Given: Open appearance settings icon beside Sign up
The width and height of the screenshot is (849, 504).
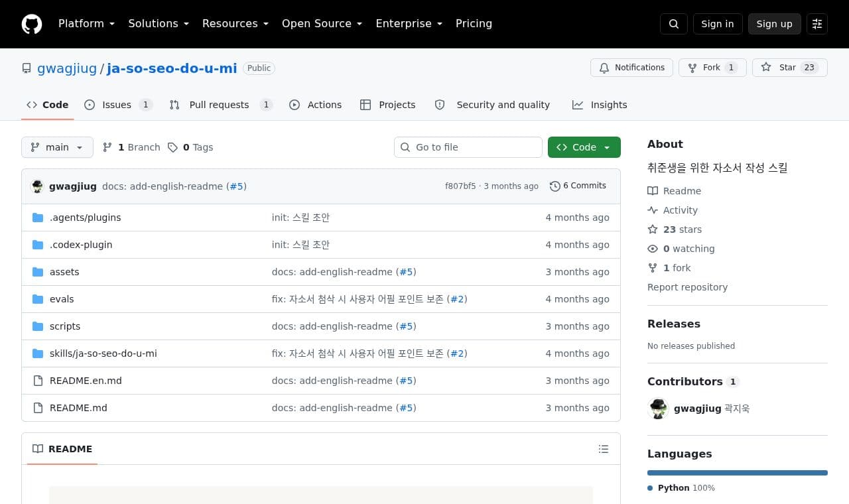Looking at the screenshot, I should pyautogui.click(x=817, y=24).
